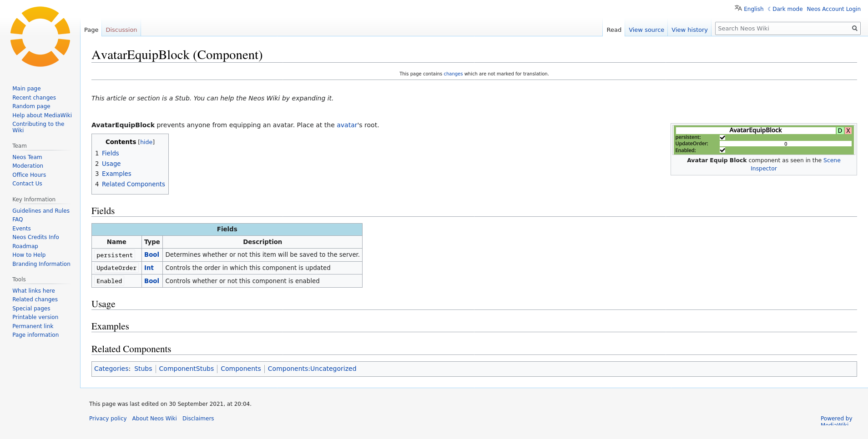Click the Dark mode moon icon
The height and width of the screenshot is (439, 868).
click(769, 9)
